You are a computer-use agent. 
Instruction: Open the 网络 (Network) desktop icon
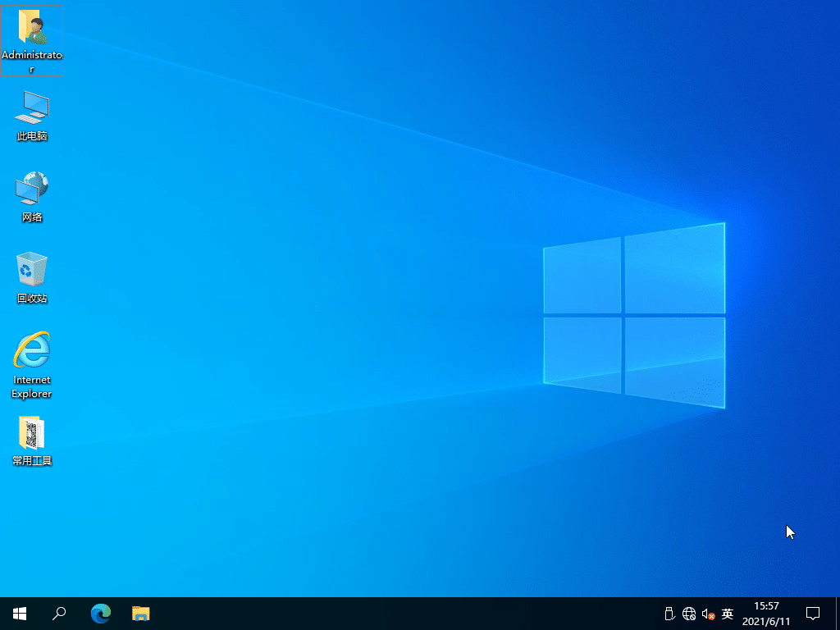[x=31, y=190]
